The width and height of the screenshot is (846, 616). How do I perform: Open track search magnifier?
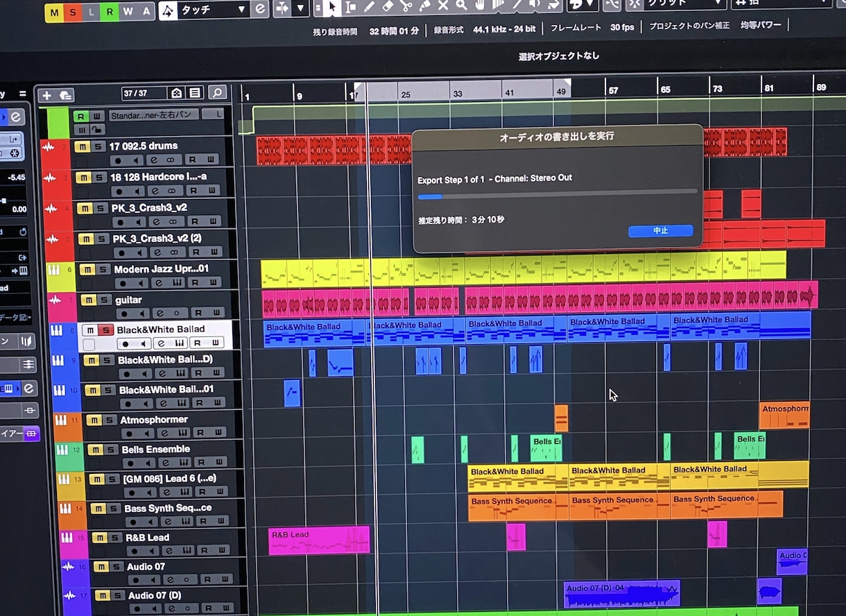pos(217,92)
